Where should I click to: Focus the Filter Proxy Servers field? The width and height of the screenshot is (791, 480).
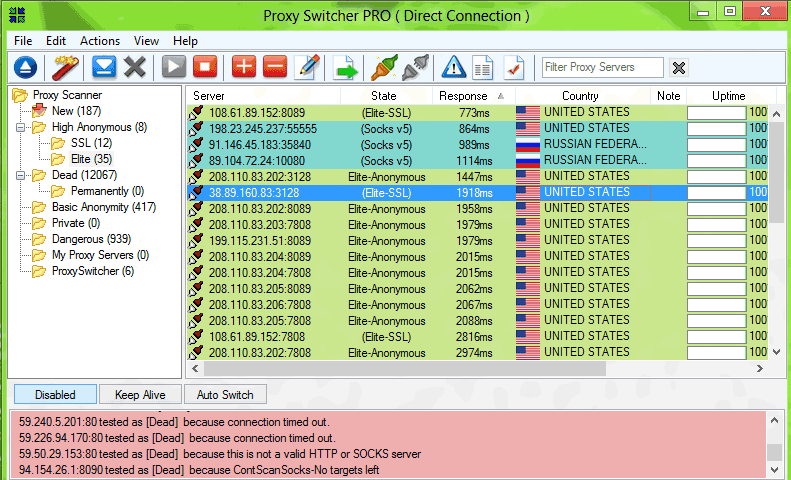coord(603,67)
